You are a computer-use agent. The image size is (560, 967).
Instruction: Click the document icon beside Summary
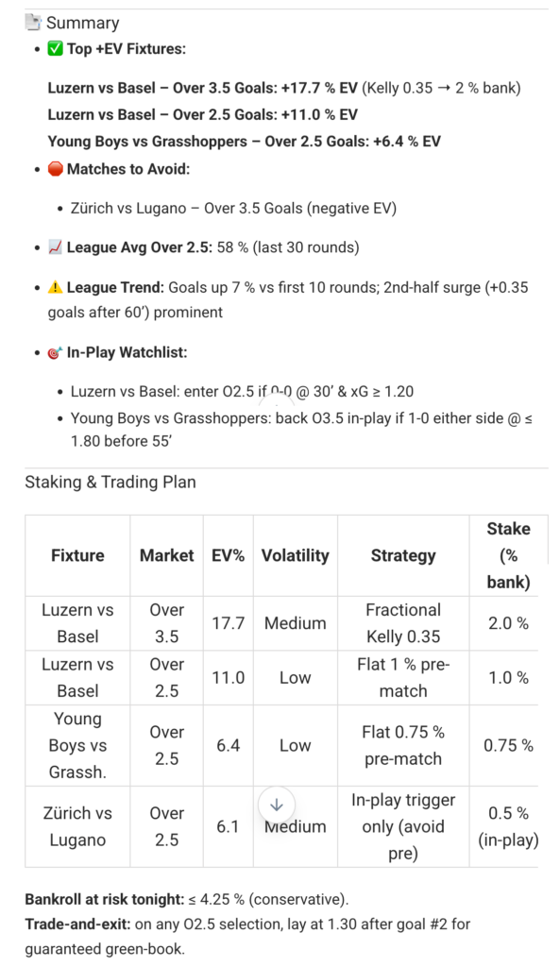pos(33,23)
